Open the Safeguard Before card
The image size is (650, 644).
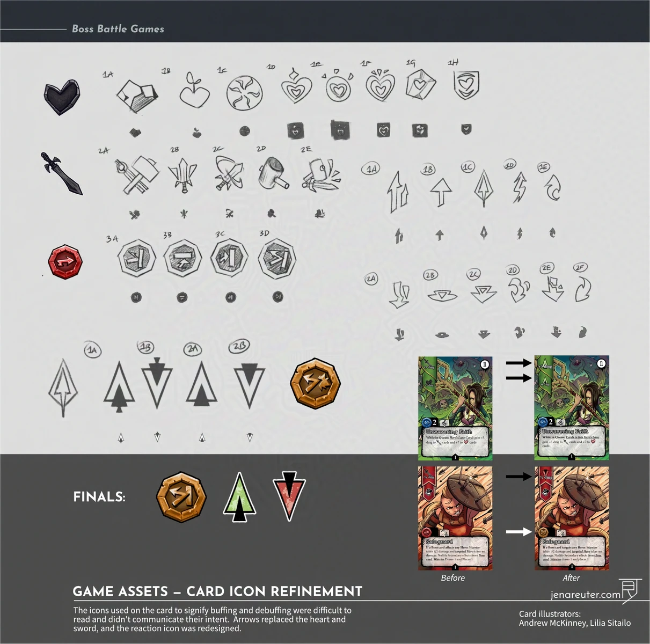tap(455, 518)
